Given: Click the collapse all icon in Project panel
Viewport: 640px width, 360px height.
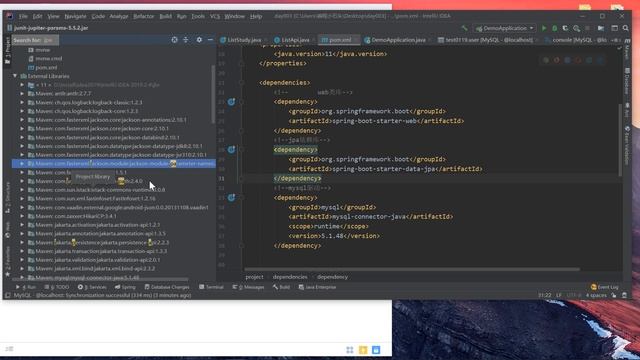Looking at the screenshot, I should coord(186,40).
